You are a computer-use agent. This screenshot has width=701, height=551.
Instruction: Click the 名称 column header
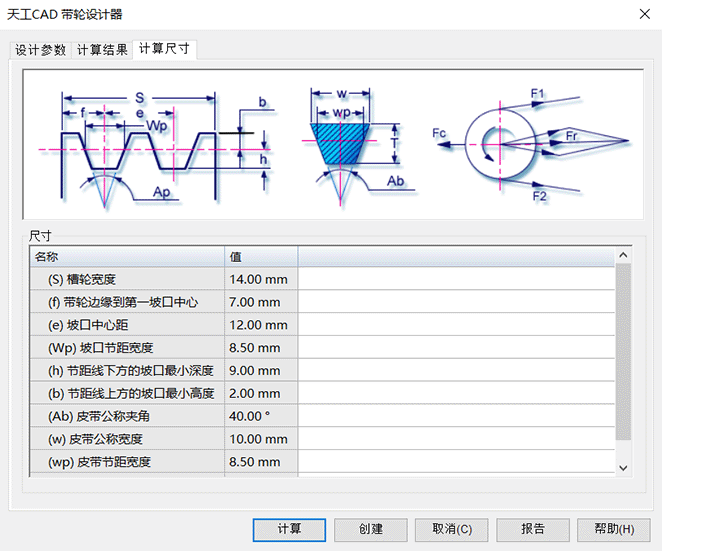[x=127, y=257]
